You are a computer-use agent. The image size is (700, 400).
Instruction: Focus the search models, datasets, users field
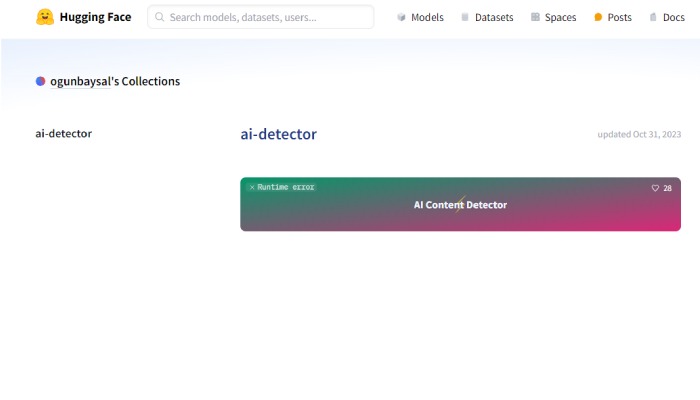pyautogui.click(x=261, y=17)
